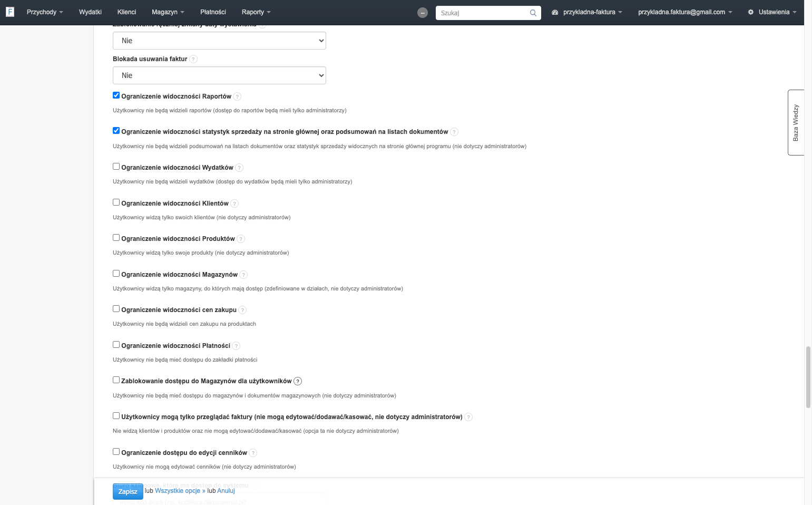This screenshot has width=812, height=505.
Task: Check Ograniczenie widoczności Płatności checkbox
Action: click(116, 345)
